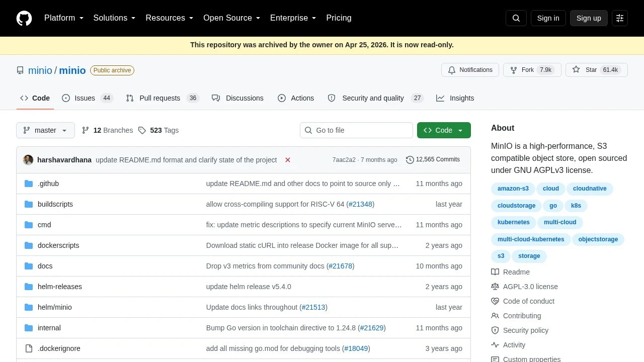Click the Notifications bell button
Viewport: 644px width, 362px height.
tap(470, 70)
